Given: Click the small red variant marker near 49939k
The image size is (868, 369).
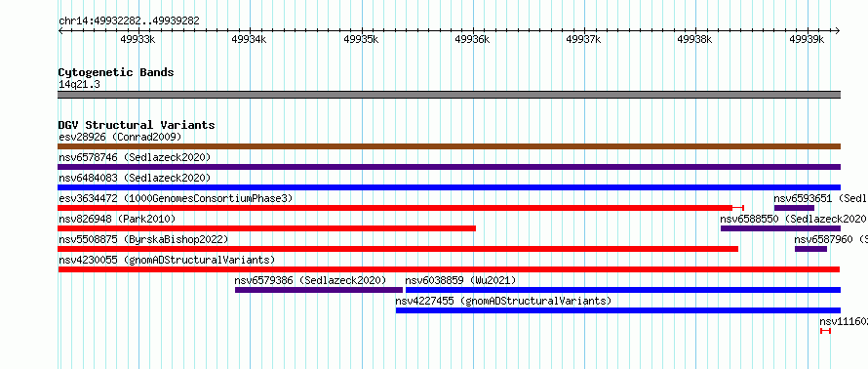Looking at the screenshot, I should pos(825,331).
